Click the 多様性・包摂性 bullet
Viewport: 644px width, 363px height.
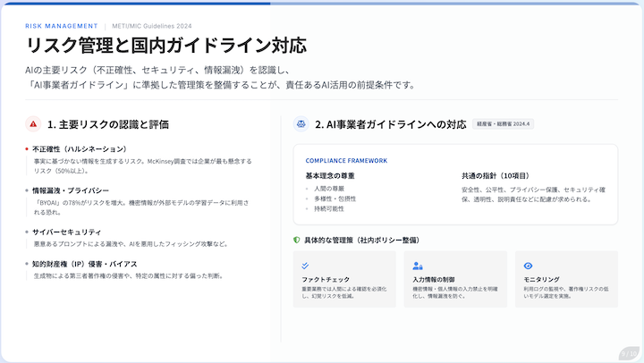[335, 198]
